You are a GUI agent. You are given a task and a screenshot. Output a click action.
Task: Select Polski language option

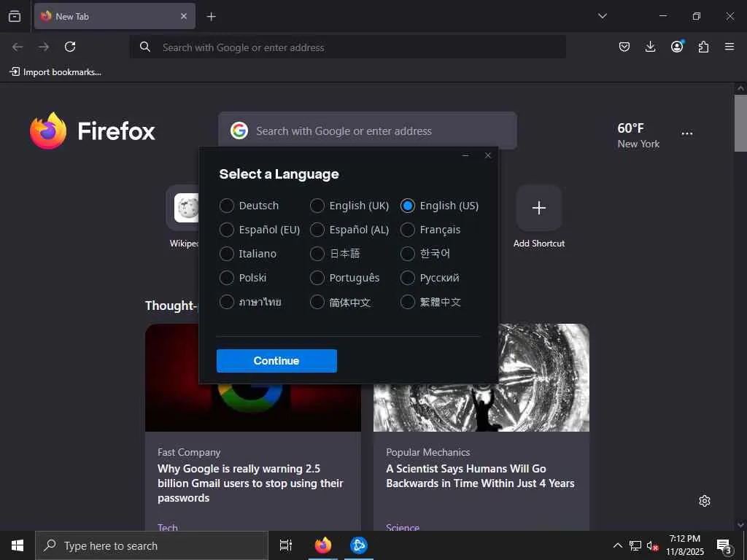click(243, 278)
